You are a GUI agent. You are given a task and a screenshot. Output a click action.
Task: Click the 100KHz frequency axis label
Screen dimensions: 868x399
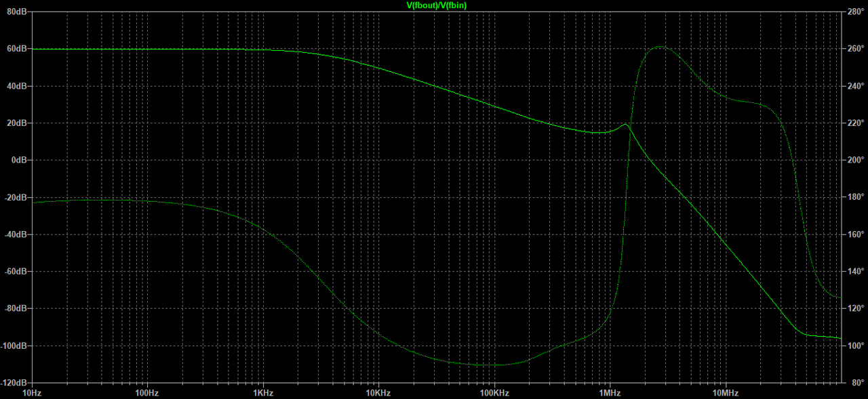pyautogui.click(x=494, y=393)
